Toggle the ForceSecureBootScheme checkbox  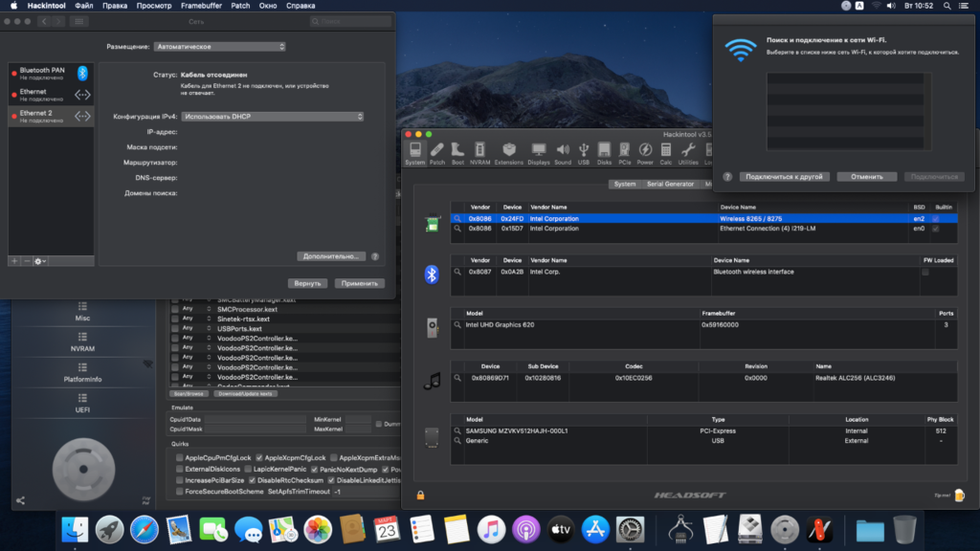[179, 492]
